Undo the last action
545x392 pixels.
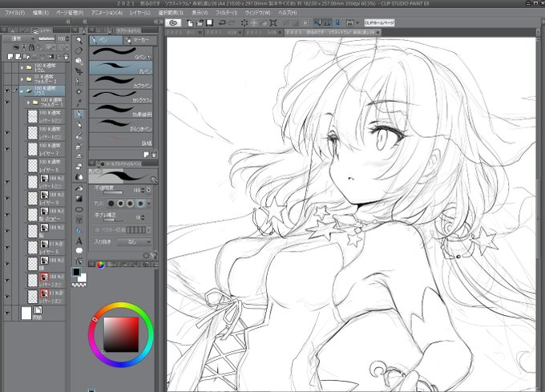(221, 23)
